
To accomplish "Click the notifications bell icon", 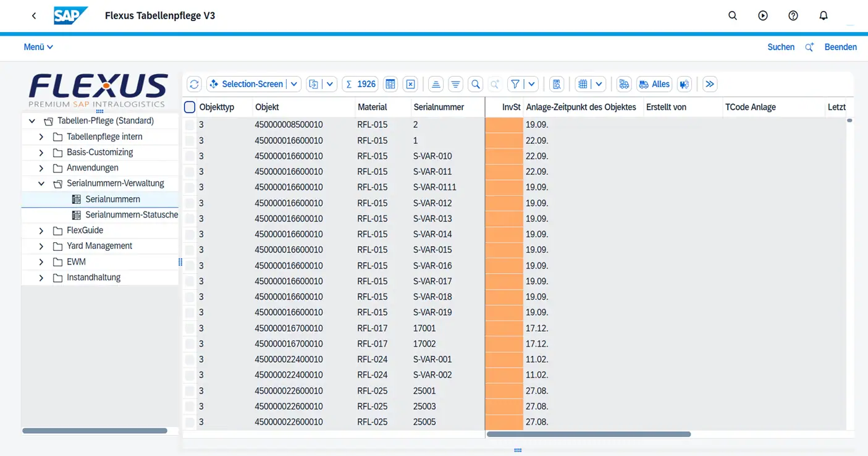I will (x=823, y=15).
